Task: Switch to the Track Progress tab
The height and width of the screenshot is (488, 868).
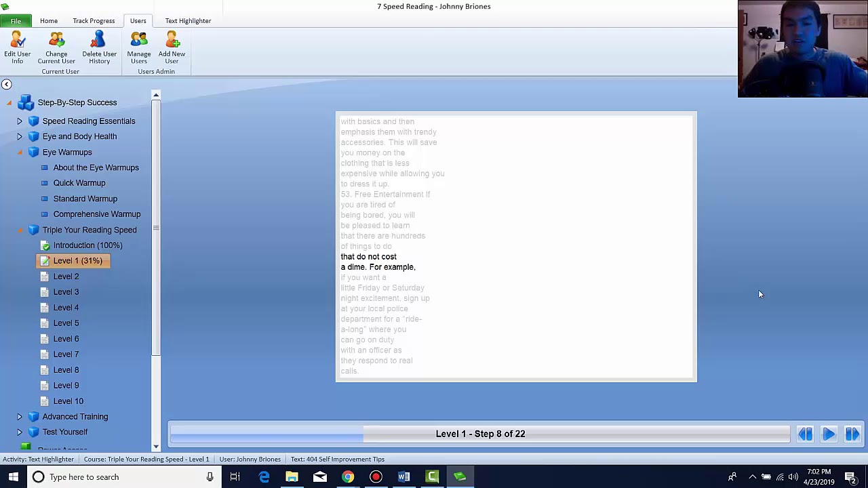Action: coord(94,21)
